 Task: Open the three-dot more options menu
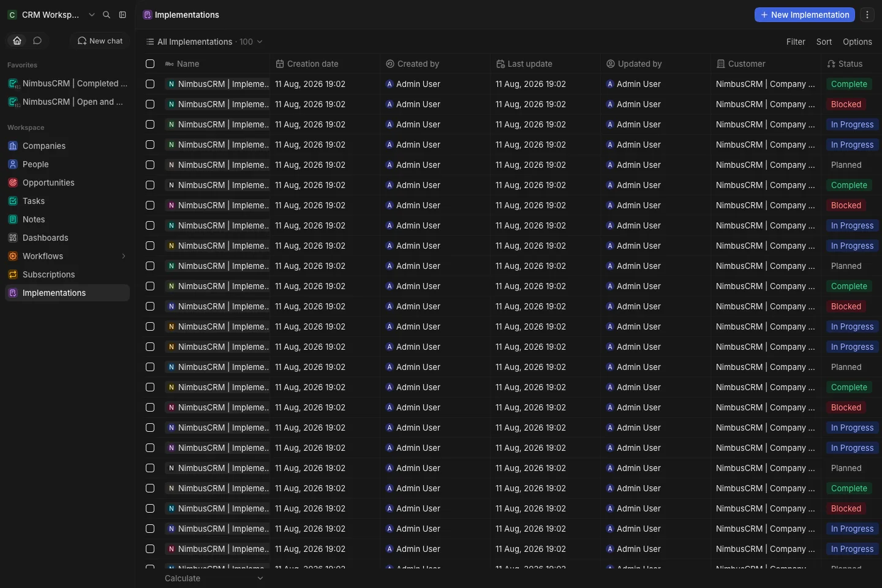[867, 15]
